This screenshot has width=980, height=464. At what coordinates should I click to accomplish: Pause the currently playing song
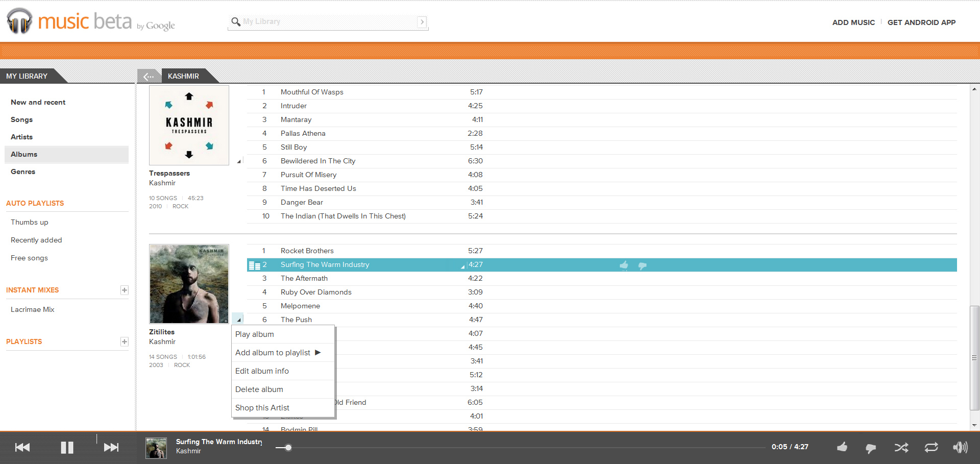pos(67,448)
